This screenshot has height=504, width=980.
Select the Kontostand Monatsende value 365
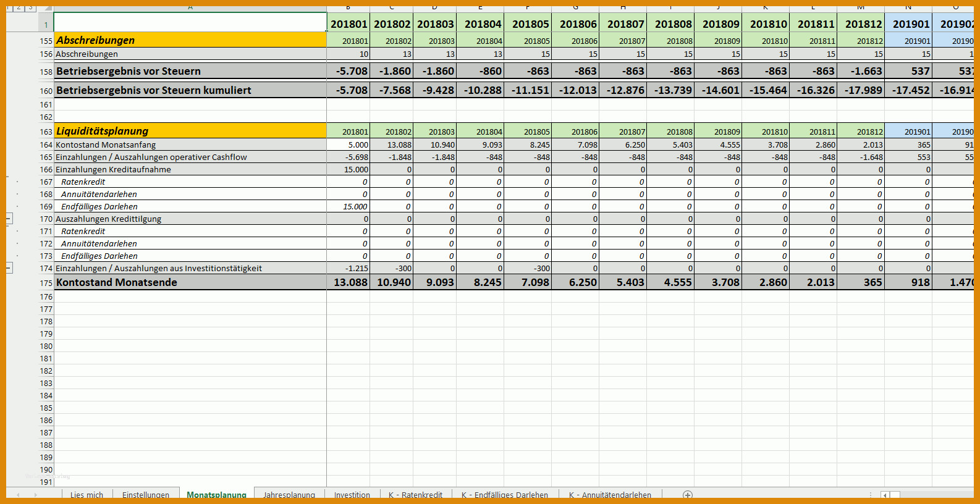tap(861, 282)
